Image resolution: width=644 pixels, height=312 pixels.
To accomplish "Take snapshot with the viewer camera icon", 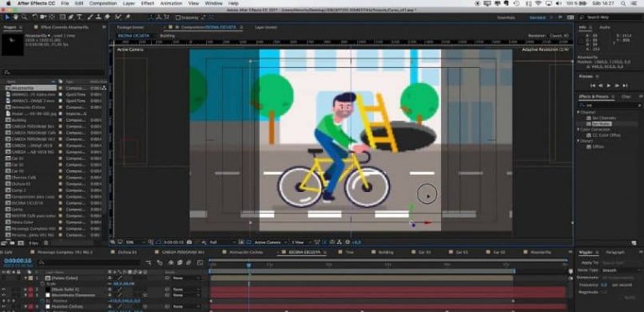I will pos(189,242).
